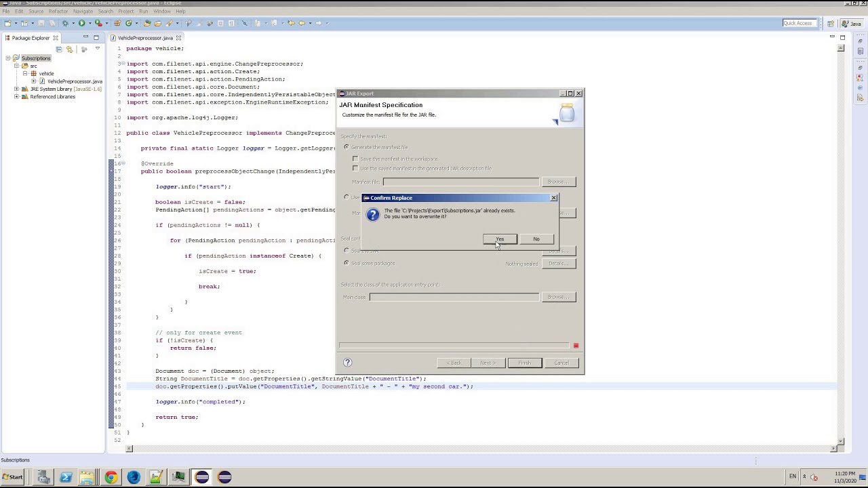
Task: Select the Package Explorer tab
Action: click(x=31, y=38)
